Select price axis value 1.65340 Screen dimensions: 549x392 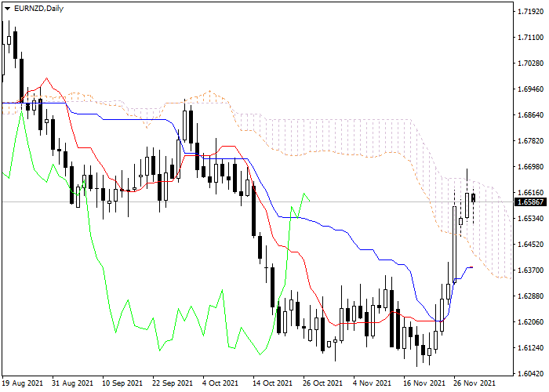click(x=531, y=219)
